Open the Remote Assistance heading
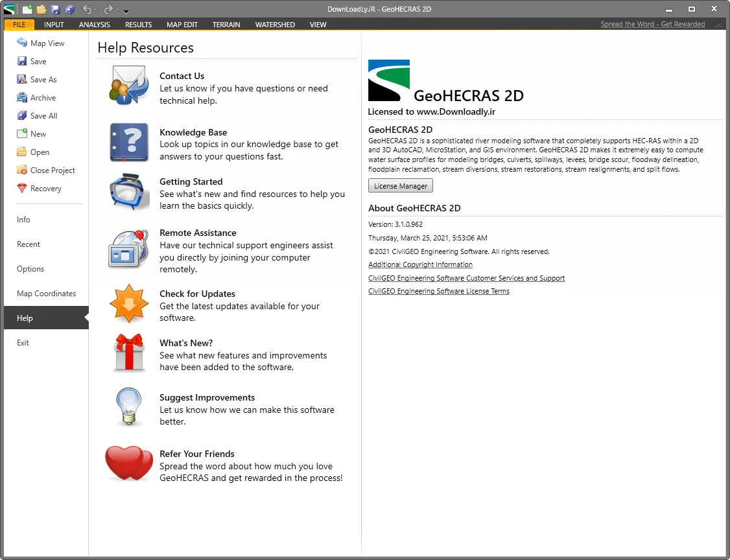Viewport: 730px width, 560px height. click(198, 233)
